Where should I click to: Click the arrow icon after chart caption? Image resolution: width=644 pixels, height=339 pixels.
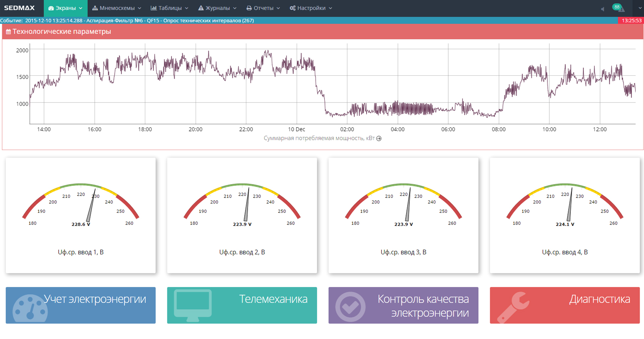click(x=379, y=138)
